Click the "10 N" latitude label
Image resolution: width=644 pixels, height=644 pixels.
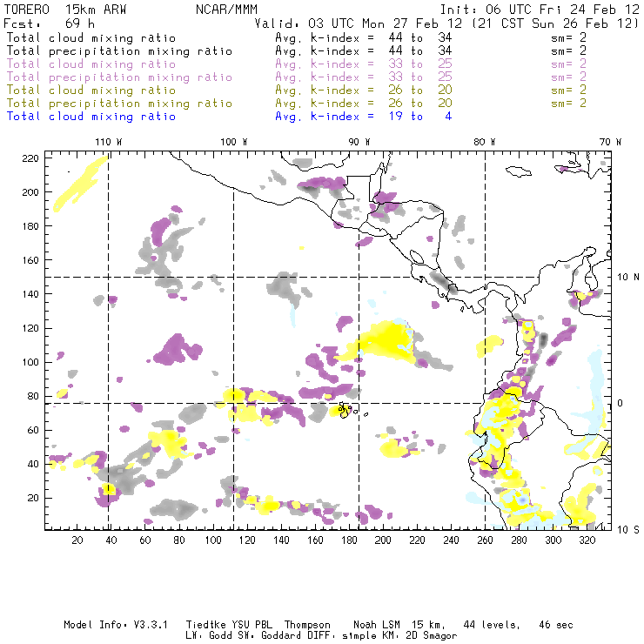tap(628, 278)
